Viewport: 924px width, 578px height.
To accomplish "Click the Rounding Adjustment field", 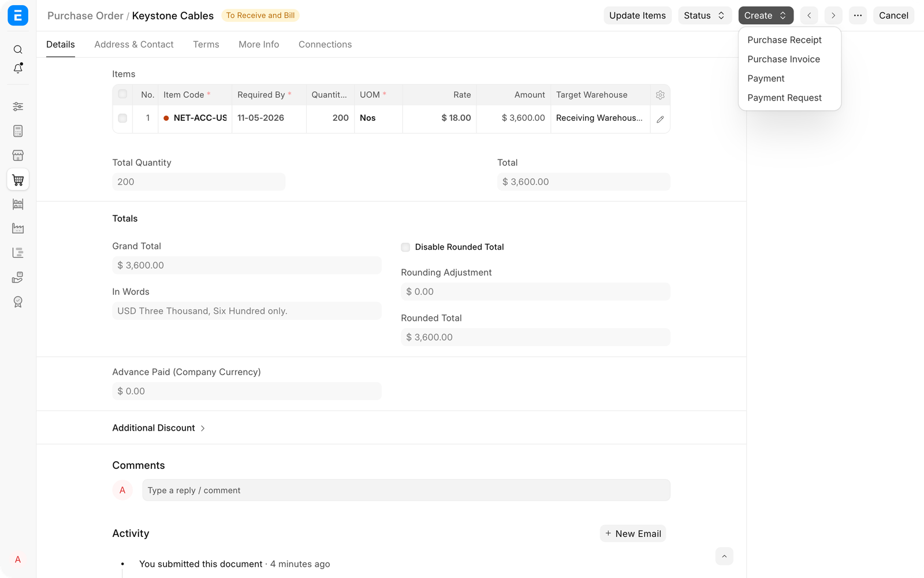I will pos(535,292).
